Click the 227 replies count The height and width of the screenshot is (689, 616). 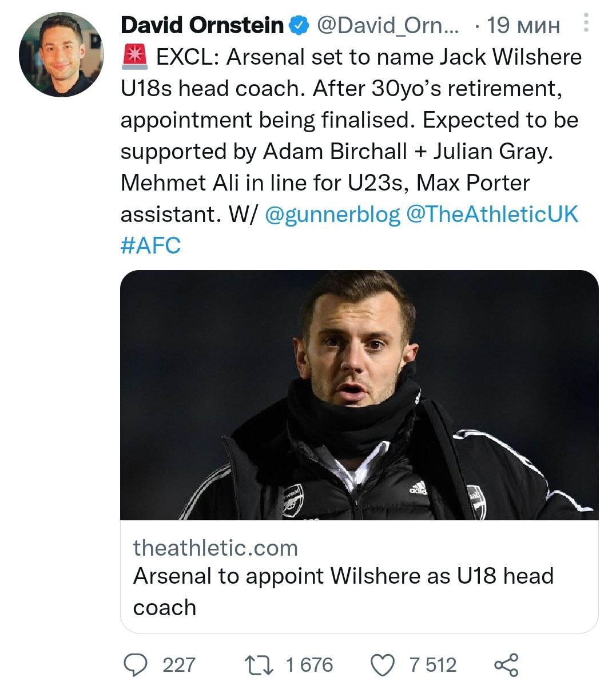click(x=179, y=664)
